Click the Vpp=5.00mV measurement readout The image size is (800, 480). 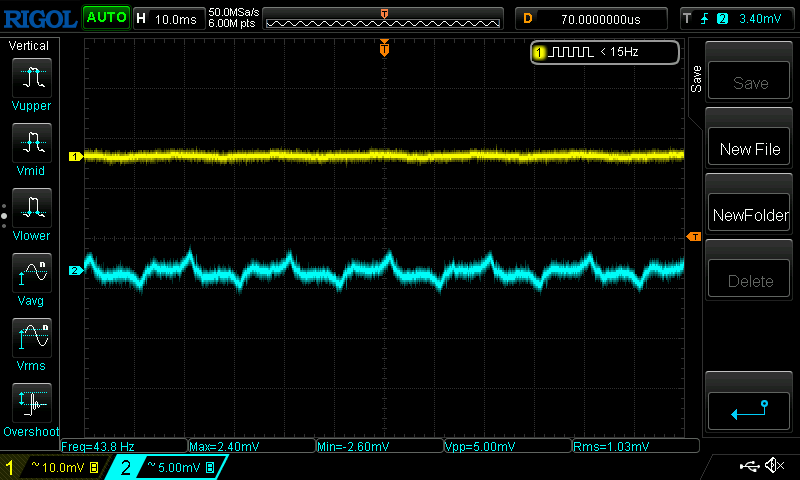click(x=508, y=446)
